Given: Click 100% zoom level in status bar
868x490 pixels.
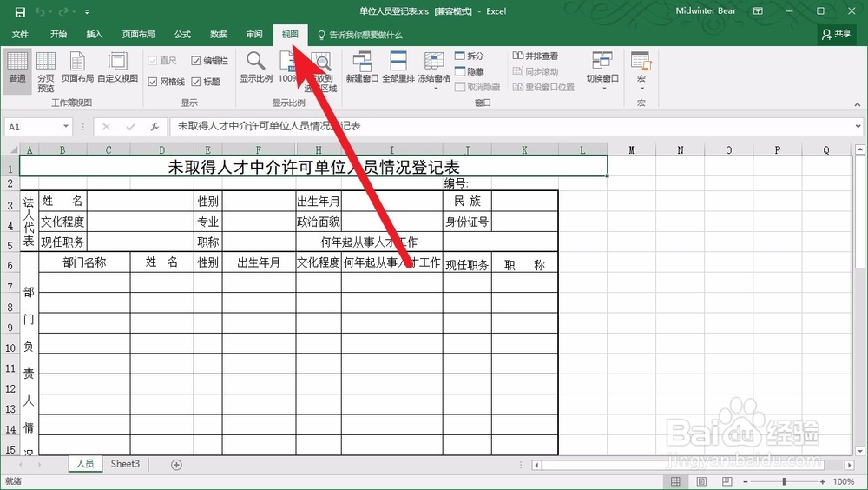Looking at the screenshot, I should pos(843,482).
